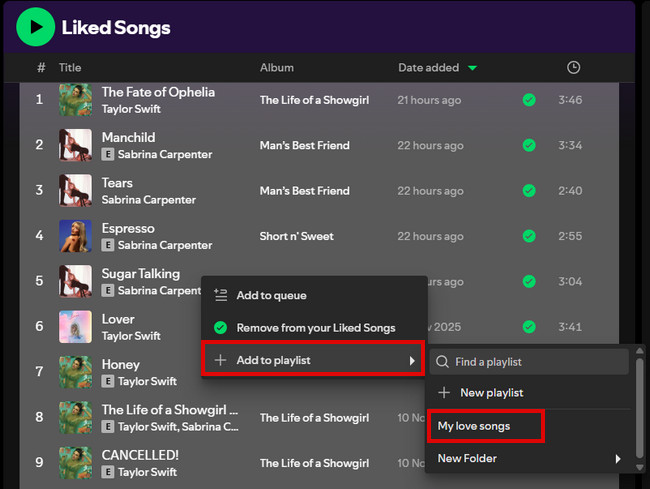Open Honey album art thumbnail
This screenshot has height=489, width=650.
(x=75, y=372)
